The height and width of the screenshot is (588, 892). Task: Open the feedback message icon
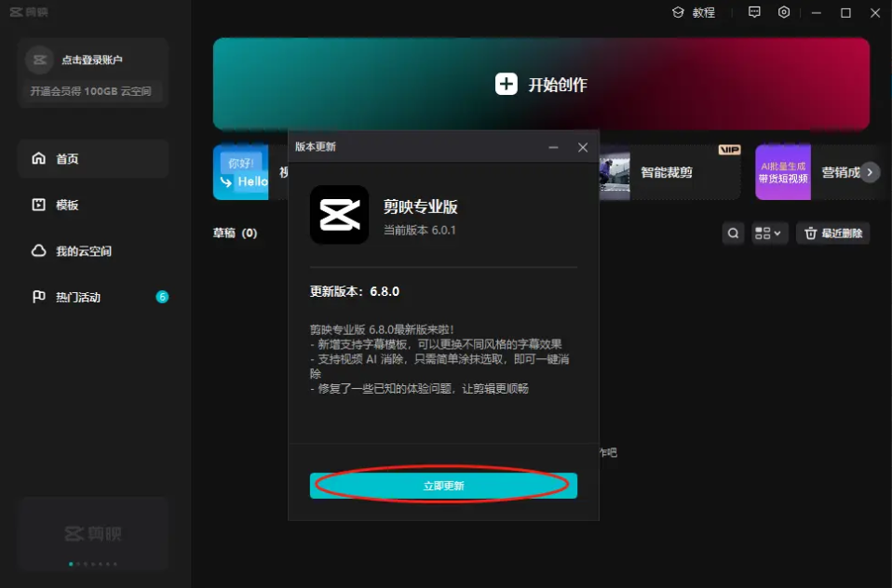click(x=754, y=12)
